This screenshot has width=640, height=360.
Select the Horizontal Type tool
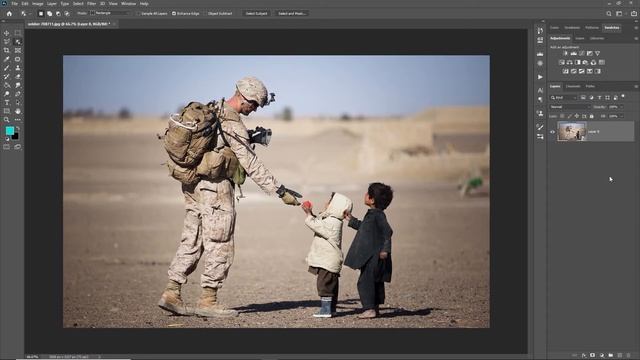click(7, 102)
